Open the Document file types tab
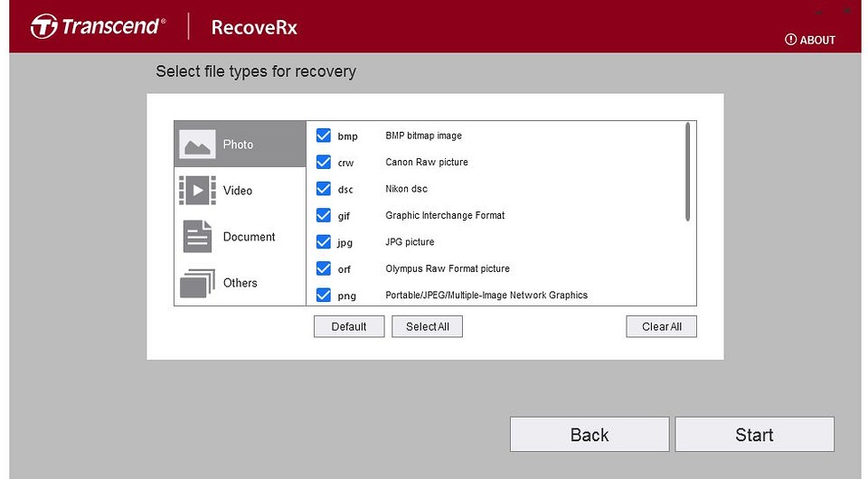Viewport: 868px width, 479px height. pyautogui.click(x=249, y=237)
